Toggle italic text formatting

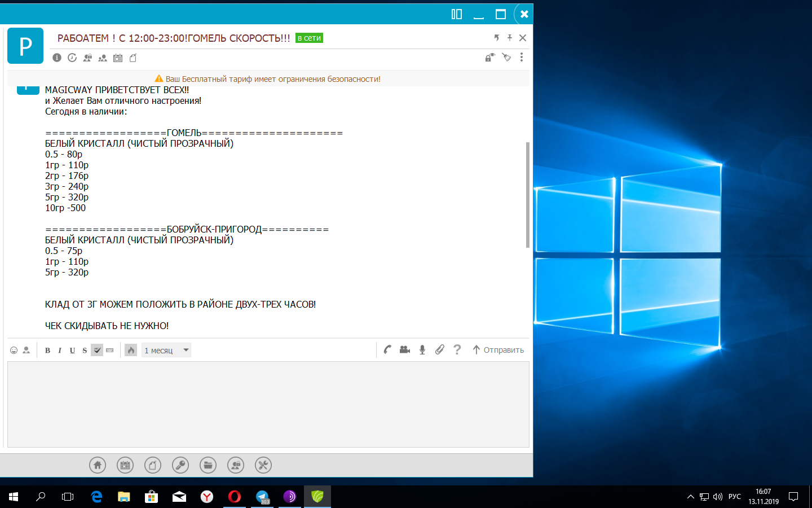click(x=60, y=351)
